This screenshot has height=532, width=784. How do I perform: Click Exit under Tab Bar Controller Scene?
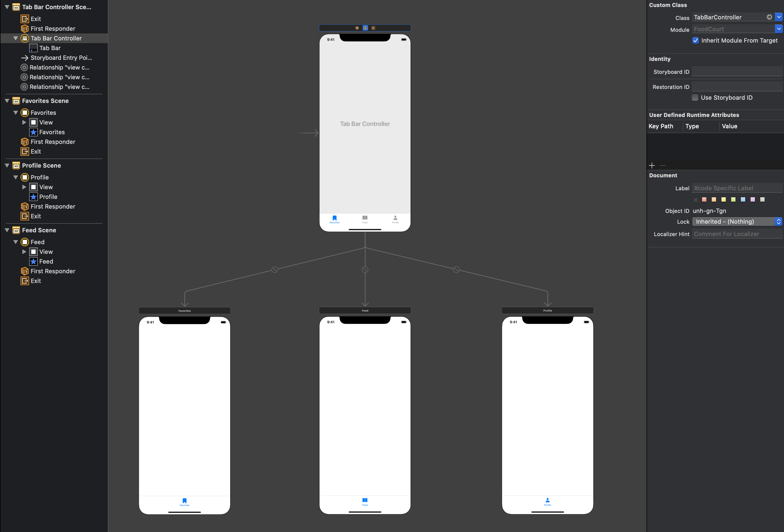click(x=31, y=19)
